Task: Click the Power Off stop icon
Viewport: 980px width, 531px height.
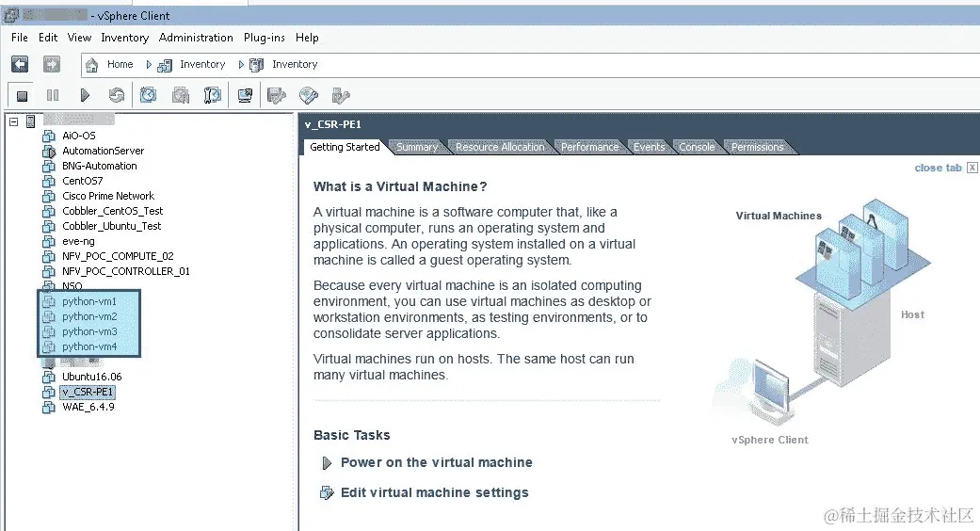Action: tap(22, 96)
